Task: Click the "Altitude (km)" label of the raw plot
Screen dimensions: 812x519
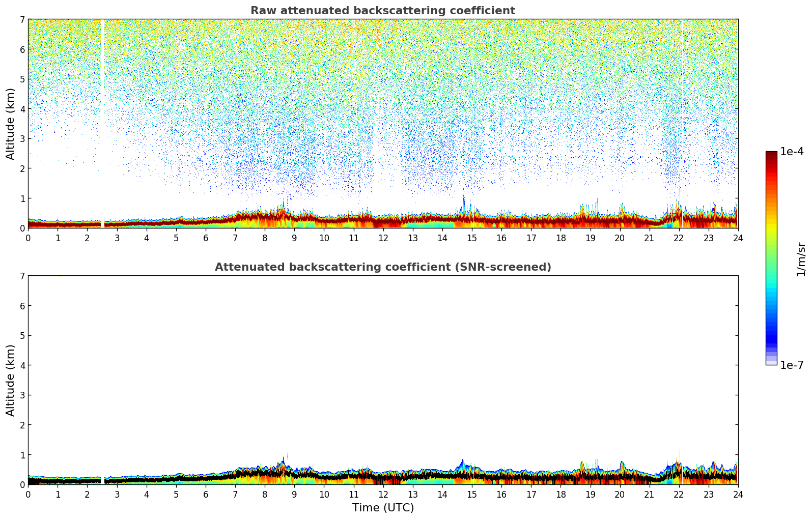Action: (11, 124)
